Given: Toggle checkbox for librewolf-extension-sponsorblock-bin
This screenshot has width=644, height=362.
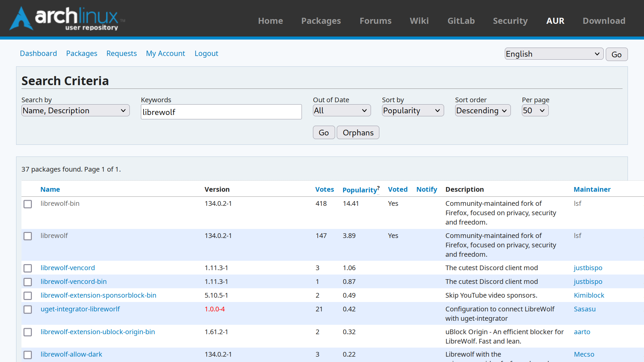Looking at the screenshot, I should tap(28, 296).
